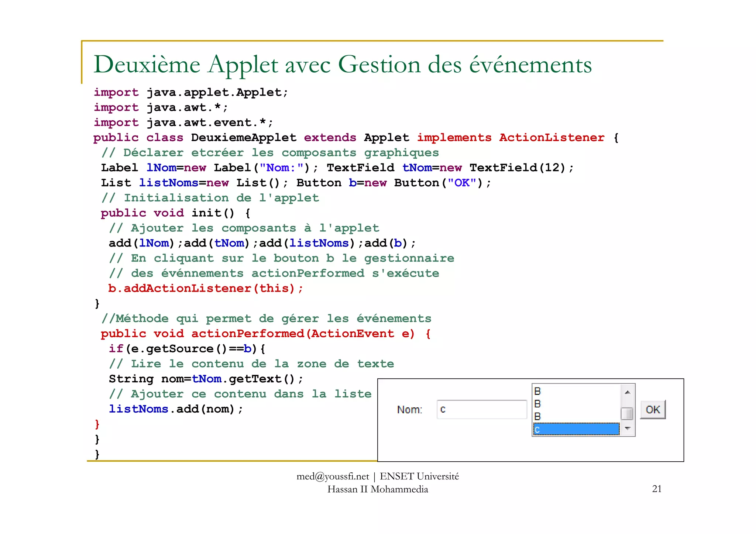Click the list scrollbar thumb

627,414
